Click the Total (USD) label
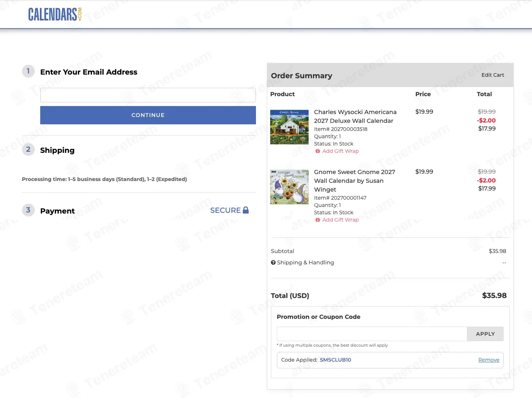 tap(290, 296)
